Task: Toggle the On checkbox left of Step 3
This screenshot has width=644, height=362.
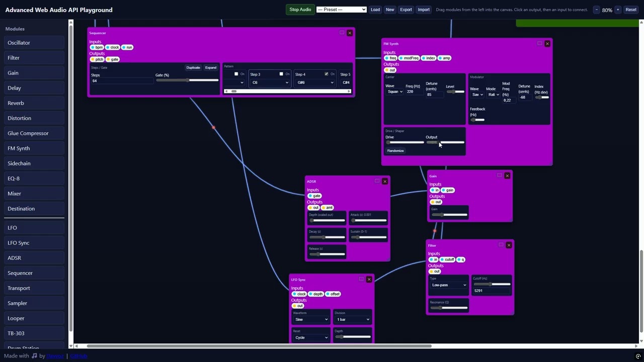Action: point(236,74)
